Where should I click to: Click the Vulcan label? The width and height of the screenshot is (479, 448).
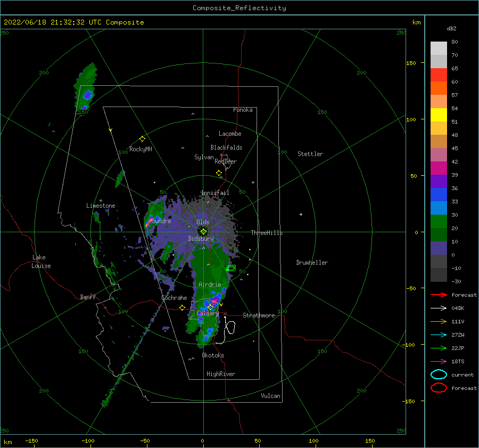(270, 396)
